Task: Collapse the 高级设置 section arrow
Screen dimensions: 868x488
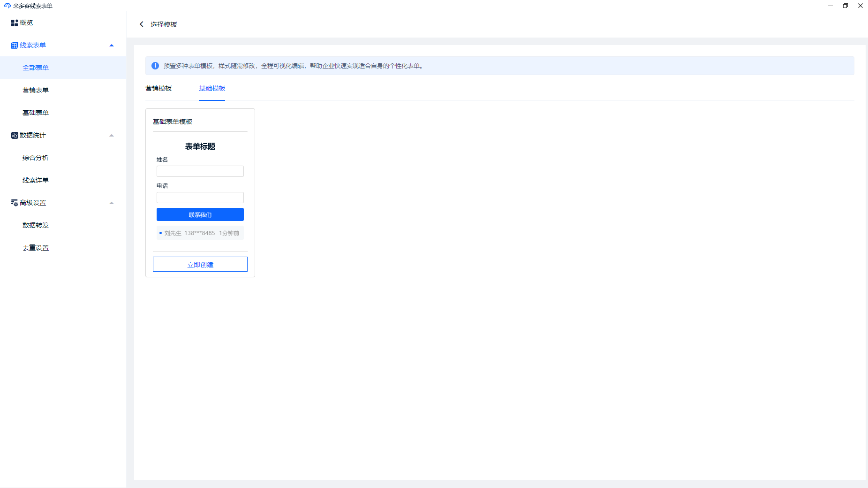Action: pyautogui.click(x=112, y=203)
